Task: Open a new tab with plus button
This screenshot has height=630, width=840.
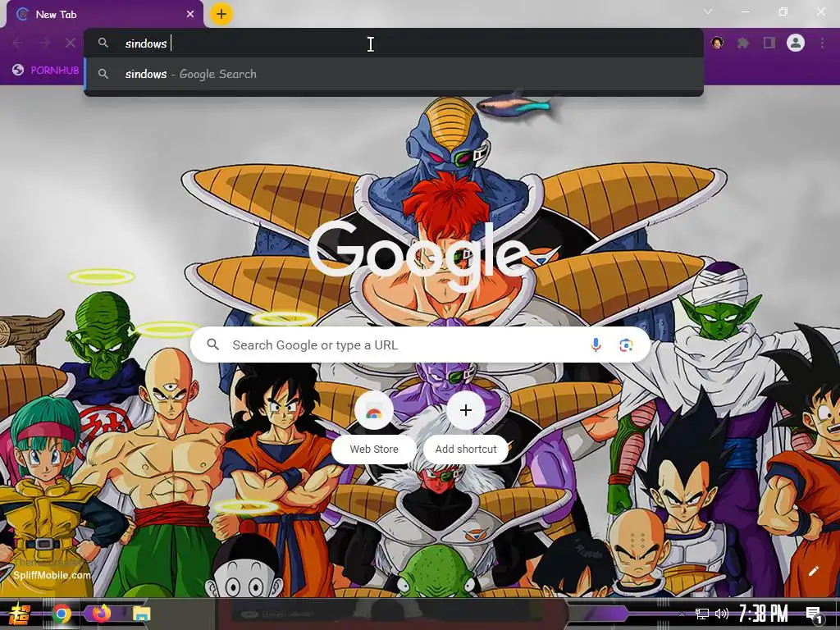Action: 221,14
